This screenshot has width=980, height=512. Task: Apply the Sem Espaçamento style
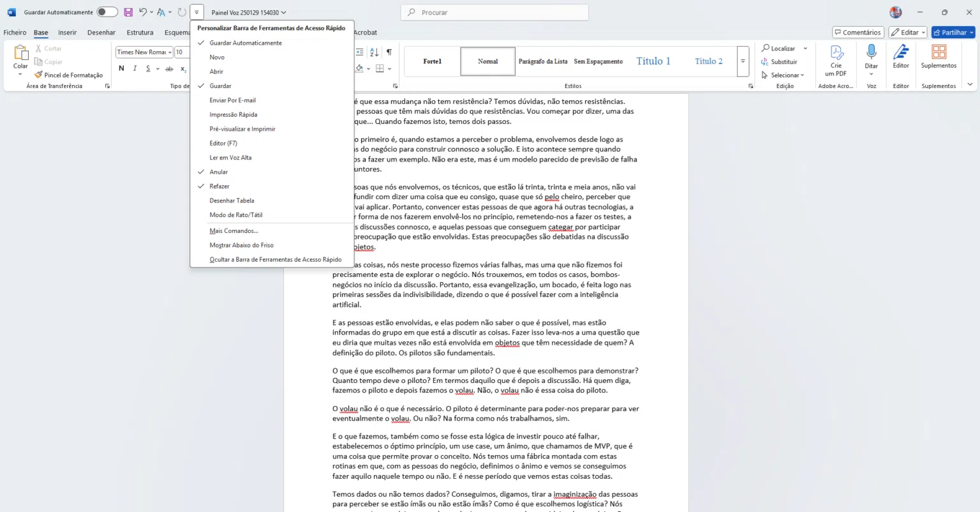coord(598,61)
